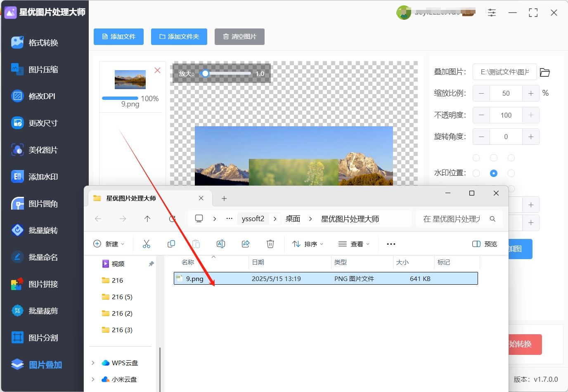Remove 9.png with the red X

point(157,71)
